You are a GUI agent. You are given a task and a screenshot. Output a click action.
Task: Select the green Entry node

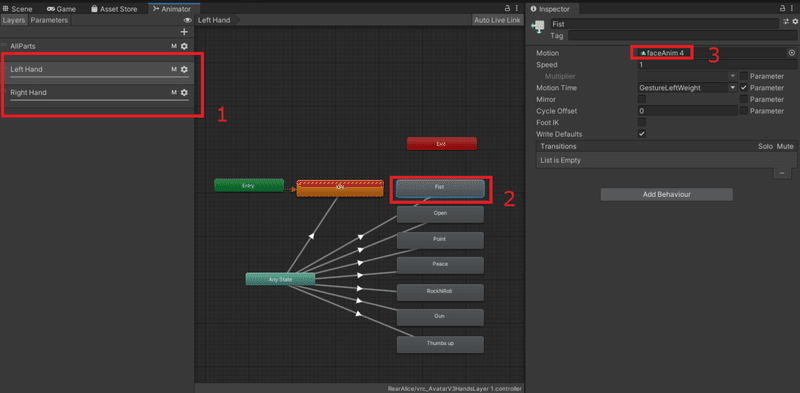(248, 185)
